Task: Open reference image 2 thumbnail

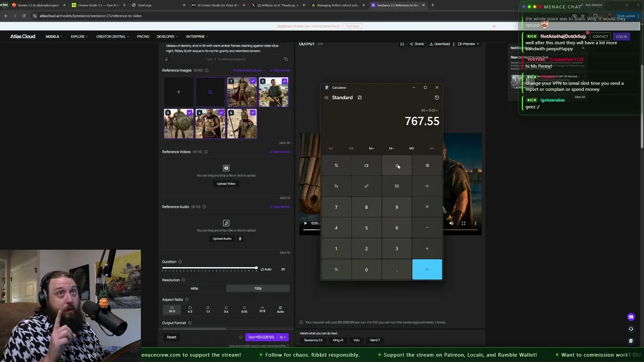Action: click(x=274, y=92)
